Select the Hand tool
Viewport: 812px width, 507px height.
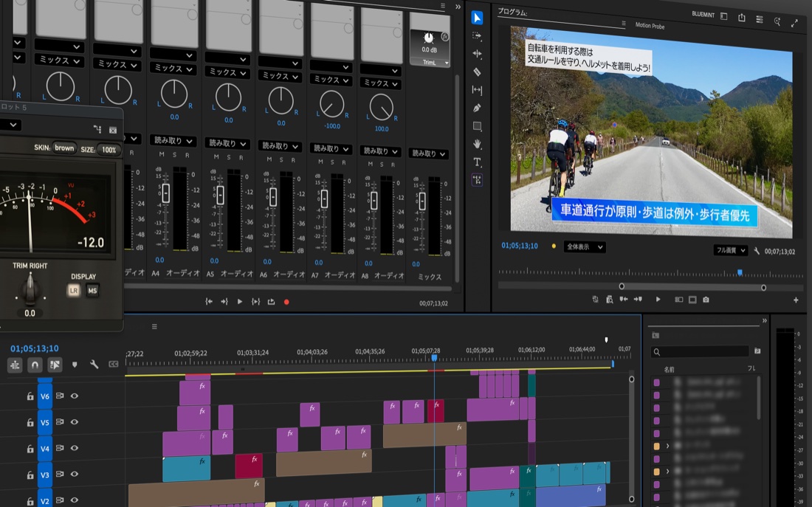coord(477,144)
